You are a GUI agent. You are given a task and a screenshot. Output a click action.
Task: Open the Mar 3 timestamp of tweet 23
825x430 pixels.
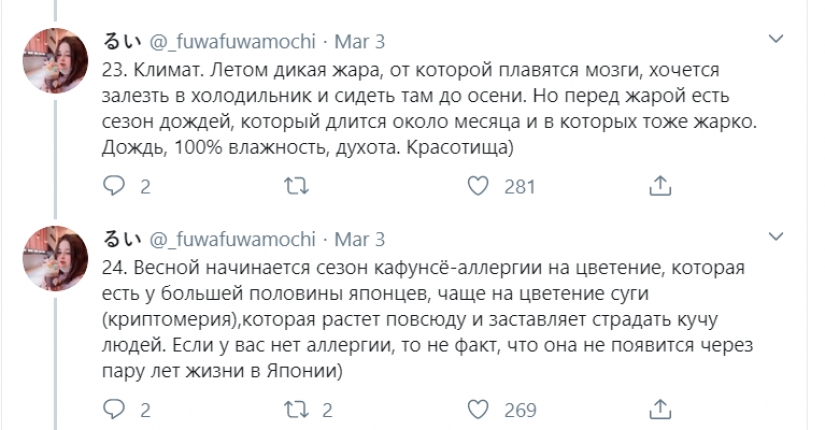click(x=359, y=43)
